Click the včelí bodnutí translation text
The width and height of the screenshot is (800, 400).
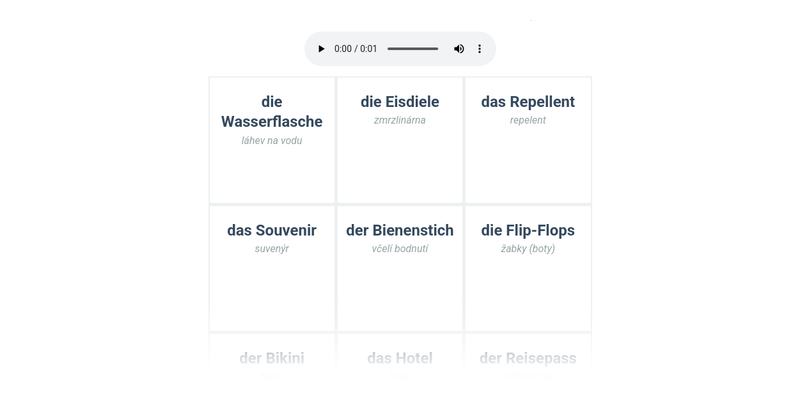(400, 249)
